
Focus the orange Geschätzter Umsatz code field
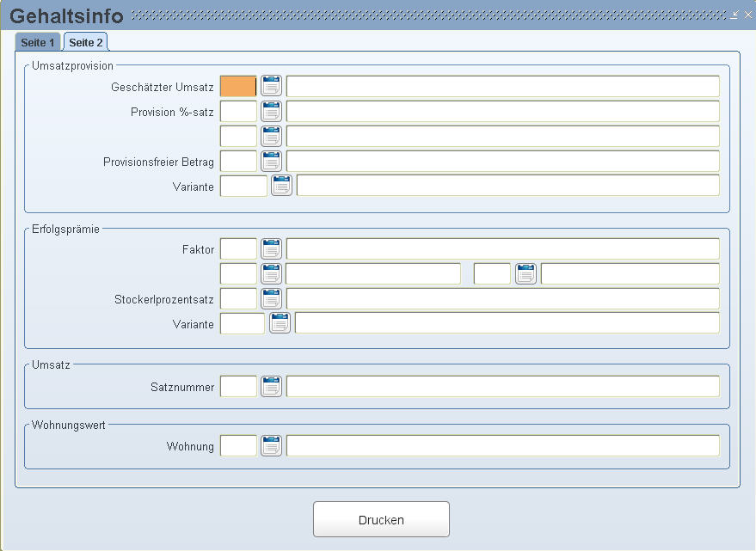[x=238, y=86]
